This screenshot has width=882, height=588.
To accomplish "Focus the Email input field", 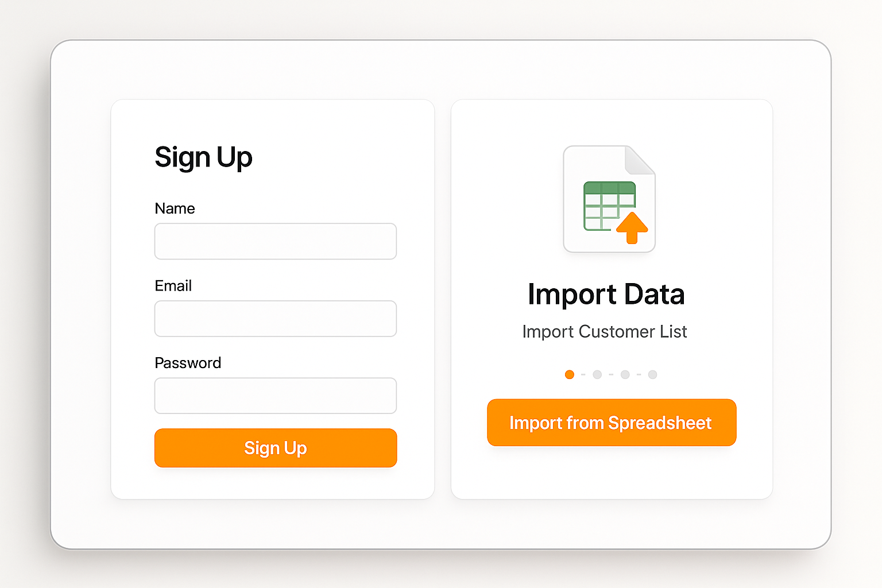I will click(275, 319).
